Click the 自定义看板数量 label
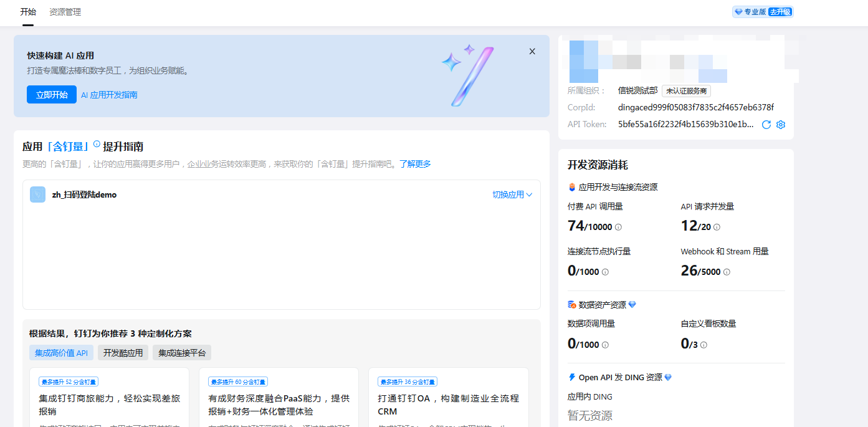This screenshot has width=868, height=427. click(708, 324)
